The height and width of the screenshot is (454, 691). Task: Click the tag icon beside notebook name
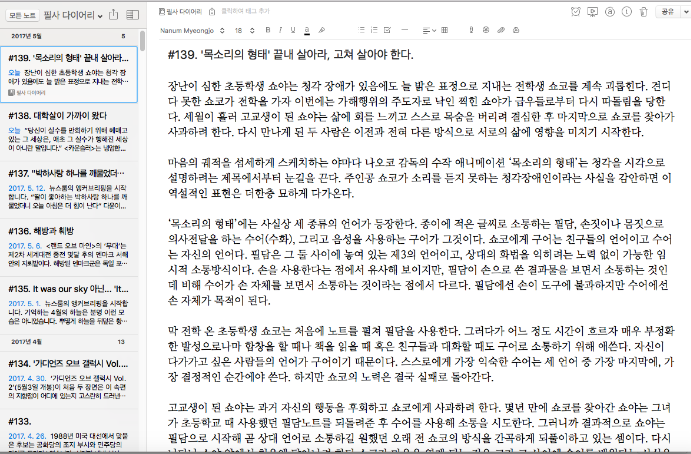point(212,12)
